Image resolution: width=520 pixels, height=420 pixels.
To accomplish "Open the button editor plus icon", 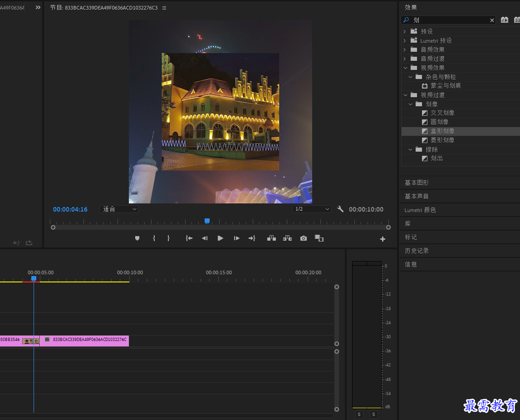I will click(383, 239).
